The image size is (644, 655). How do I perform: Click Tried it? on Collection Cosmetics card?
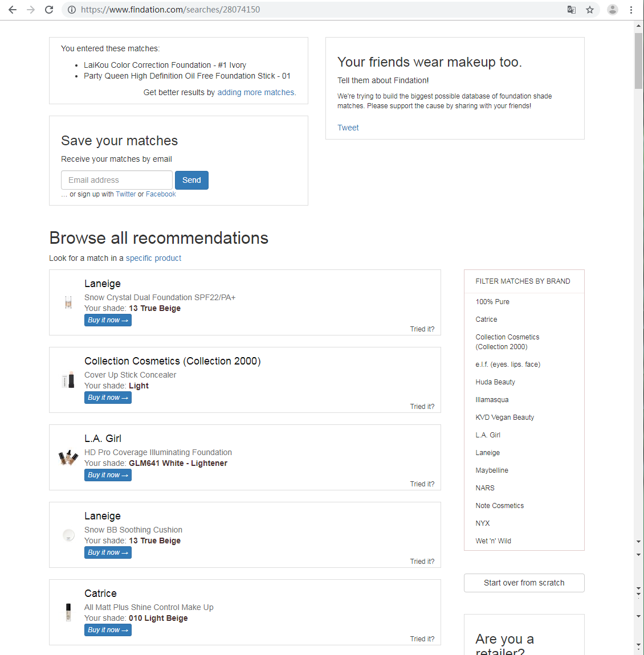422,407
